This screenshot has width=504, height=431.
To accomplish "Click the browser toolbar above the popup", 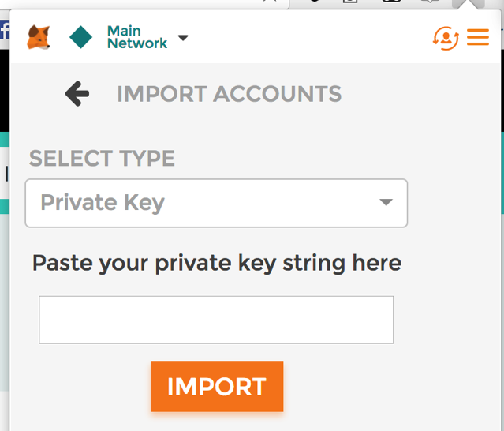I will pos(370,4).
